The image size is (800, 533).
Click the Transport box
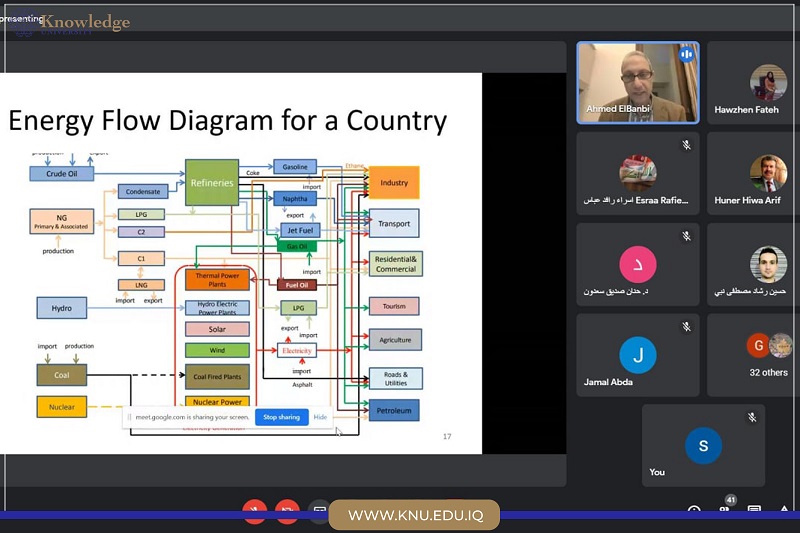click(394, 223)
